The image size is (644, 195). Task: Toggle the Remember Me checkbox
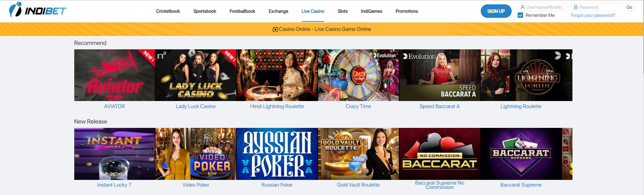520,15
